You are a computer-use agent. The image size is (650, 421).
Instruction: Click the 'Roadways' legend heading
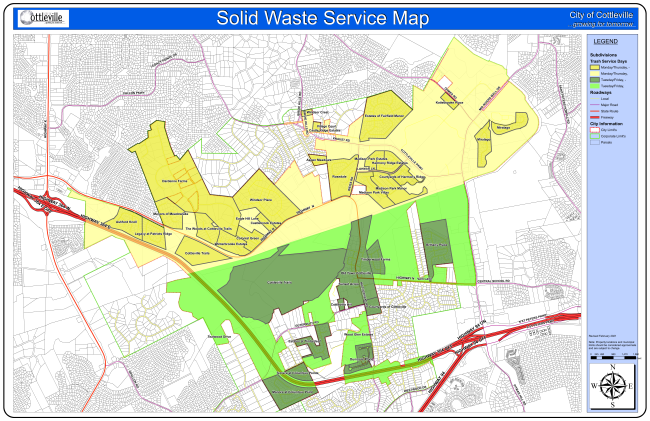pos(601,93)
